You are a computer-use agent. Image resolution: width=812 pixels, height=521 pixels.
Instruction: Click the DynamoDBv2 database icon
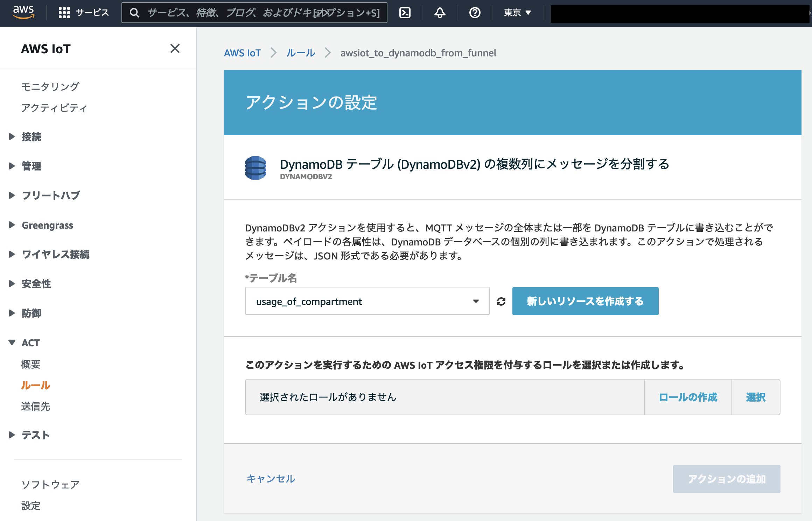coord(255,168)
